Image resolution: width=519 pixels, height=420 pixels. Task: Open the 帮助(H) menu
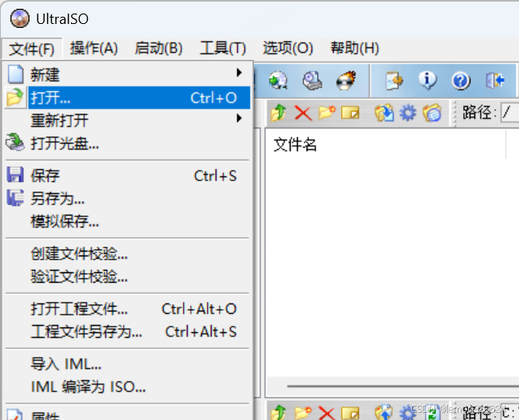coord(355,49)
